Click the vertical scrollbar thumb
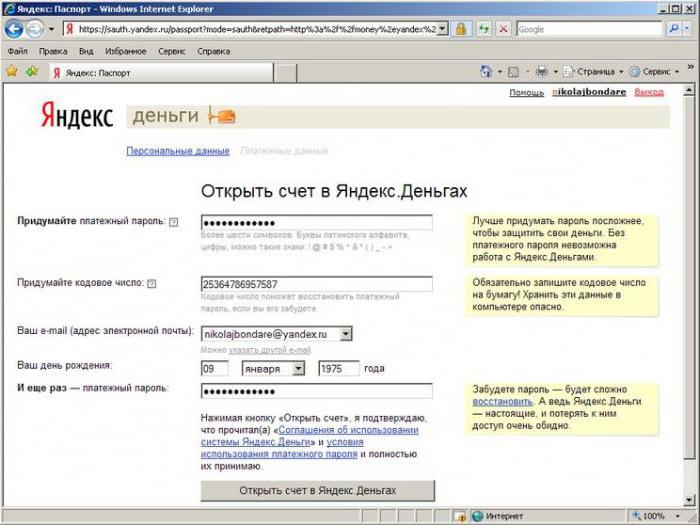This screenshot has width=700, height=525. click(x=689, y=278)
